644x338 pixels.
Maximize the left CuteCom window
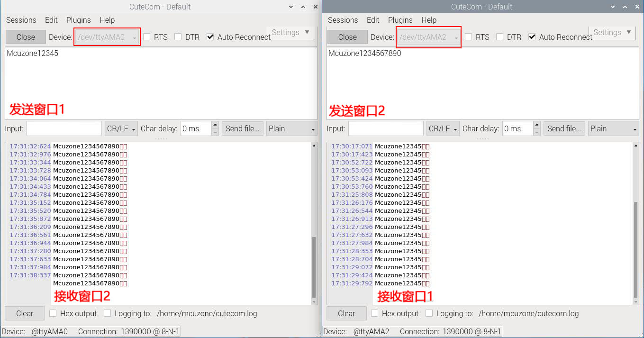pyautogui.click(x=303, y=7)
